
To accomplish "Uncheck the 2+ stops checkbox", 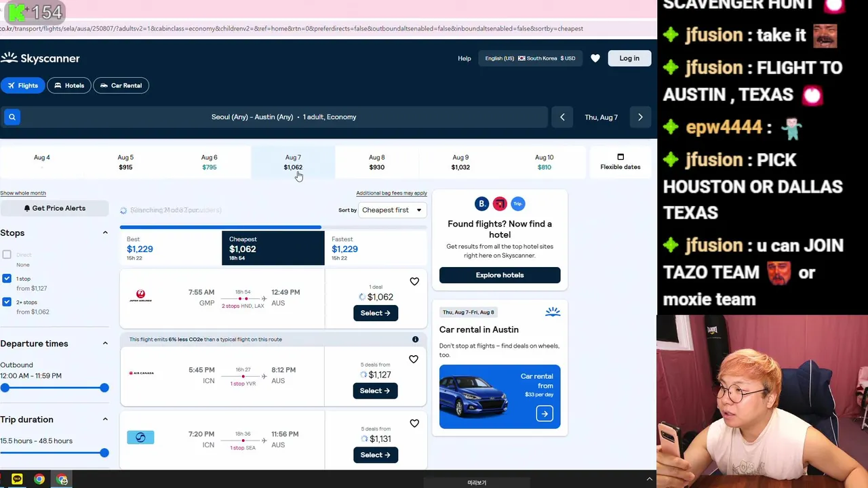I will 7,302.
